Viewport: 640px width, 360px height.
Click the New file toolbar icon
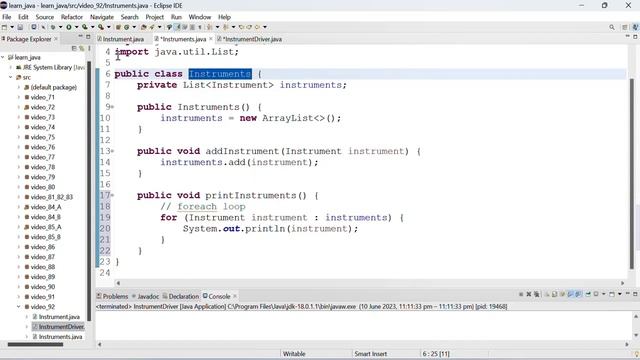[4, 27]
